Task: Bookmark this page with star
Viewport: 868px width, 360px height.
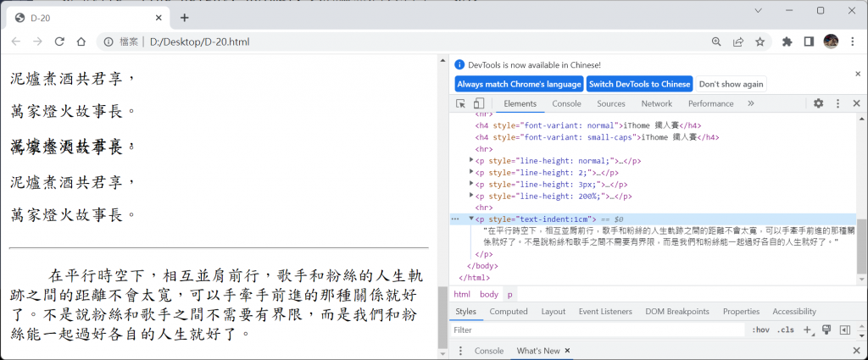Action: point(760,42)
